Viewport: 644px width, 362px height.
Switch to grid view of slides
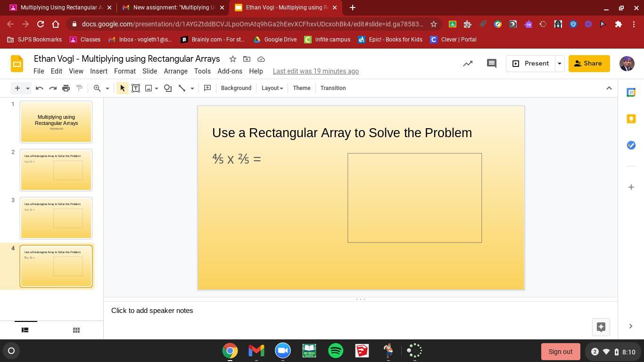76,330
